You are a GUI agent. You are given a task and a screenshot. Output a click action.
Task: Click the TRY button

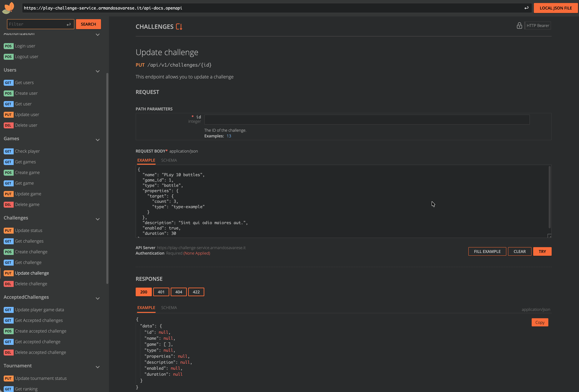(x=542, y=251)
